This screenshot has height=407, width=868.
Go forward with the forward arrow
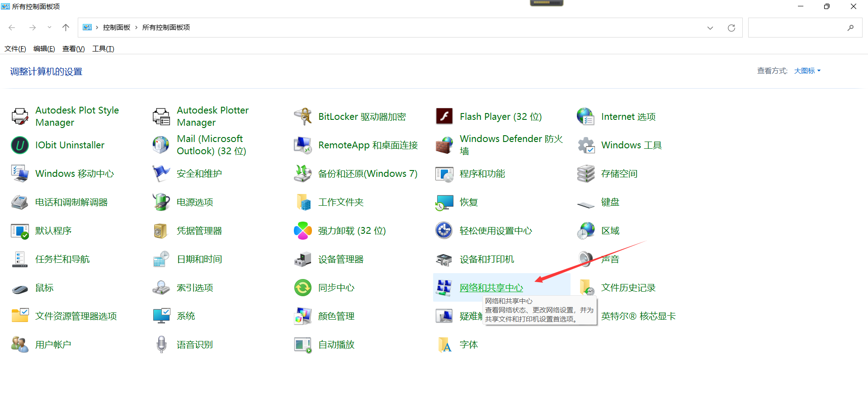(33, 28)
